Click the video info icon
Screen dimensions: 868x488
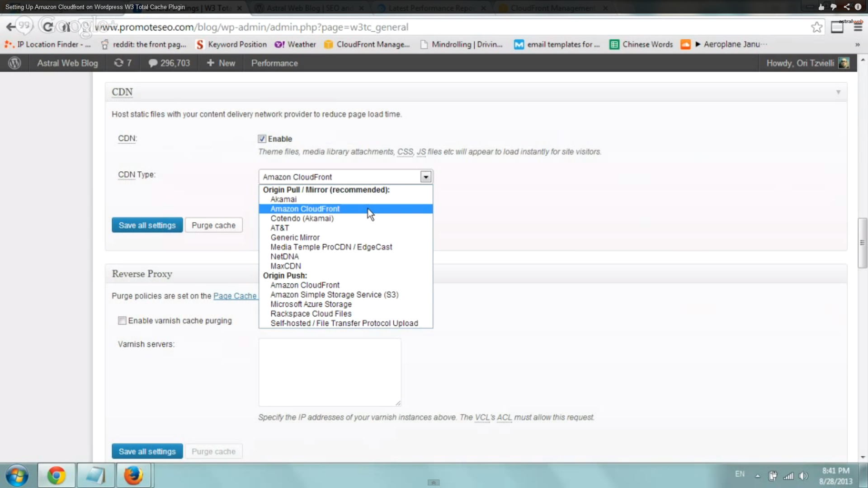point(858,7)
